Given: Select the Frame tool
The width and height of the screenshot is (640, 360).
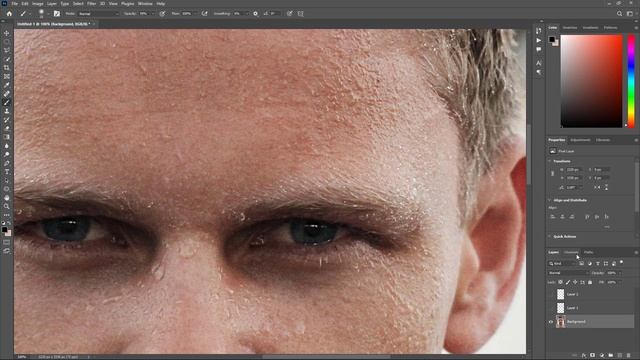Looking at the screenshot, I should [x=7, y=76].
